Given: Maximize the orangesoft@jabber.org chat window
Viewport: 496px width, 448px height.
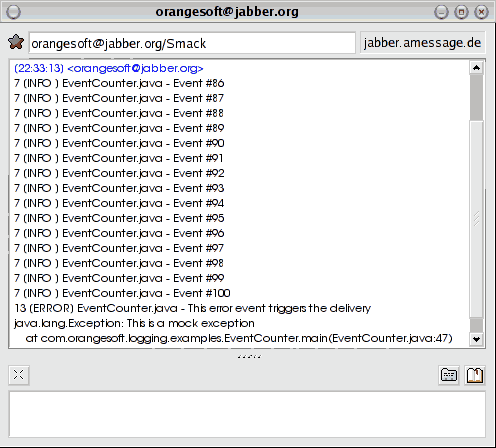Looking at the screenshot, I should pos(461,12).
